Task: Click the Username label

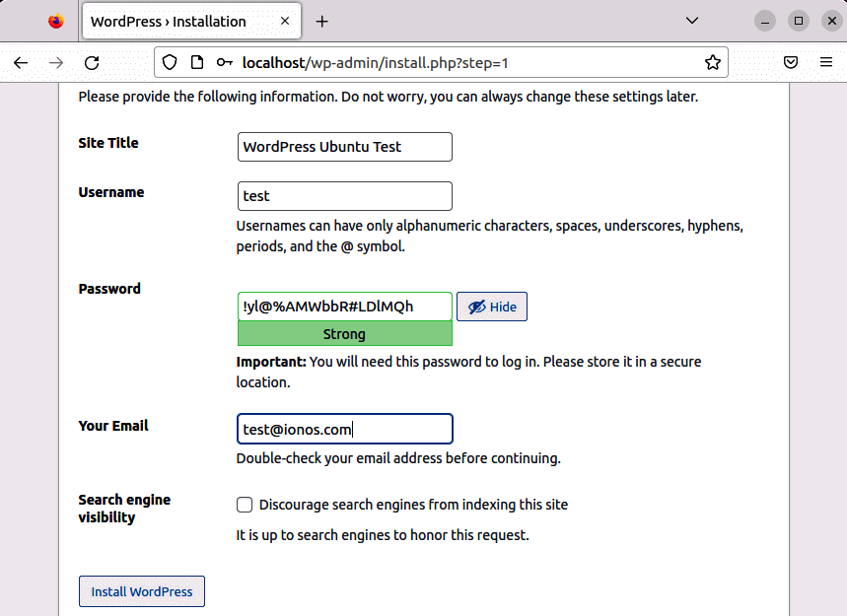Action: point(111,192)
